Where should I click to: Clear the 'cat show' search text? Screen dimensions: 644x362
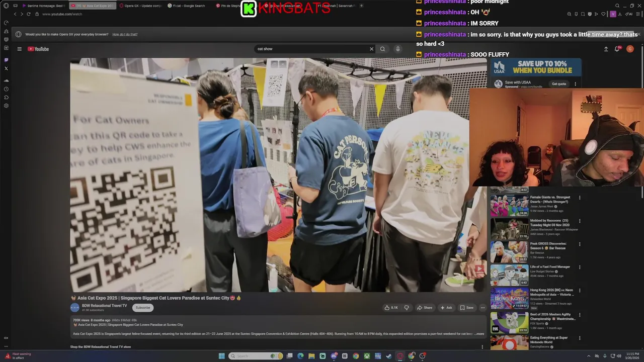coord(372,49)
